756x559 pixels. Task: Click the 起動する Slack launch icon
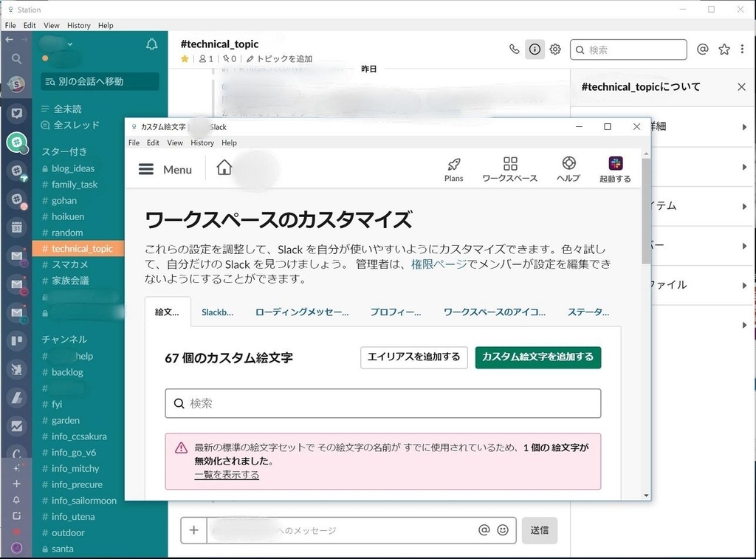tap(615, 169)
